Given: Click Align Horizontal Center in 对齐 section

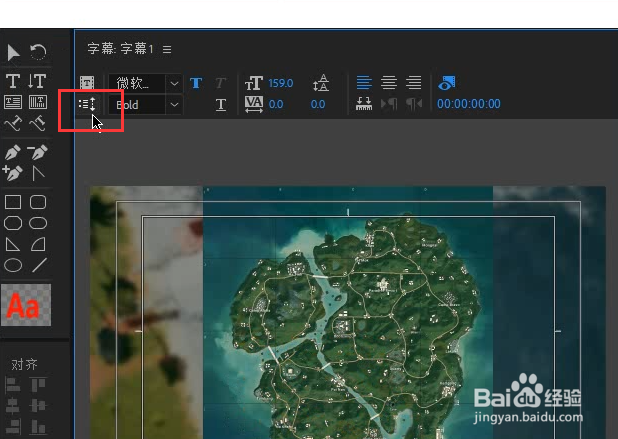Looking at the screenshot, I should pos(13,406).
